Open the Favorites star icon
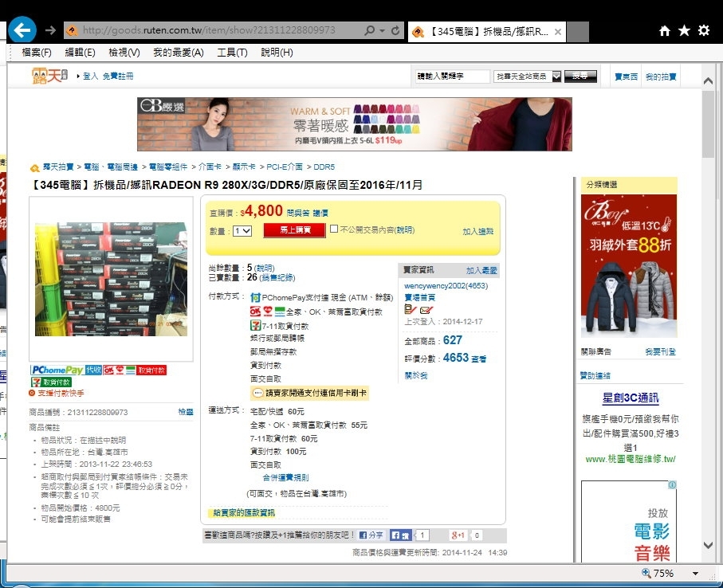 click(x=684, y=31)
